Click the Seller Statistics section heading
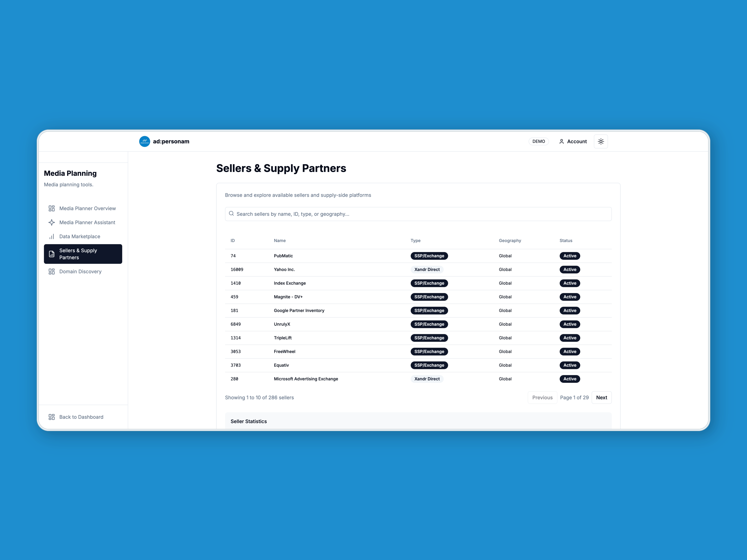Screen dimensions: 747x560 tap(248, 421)
